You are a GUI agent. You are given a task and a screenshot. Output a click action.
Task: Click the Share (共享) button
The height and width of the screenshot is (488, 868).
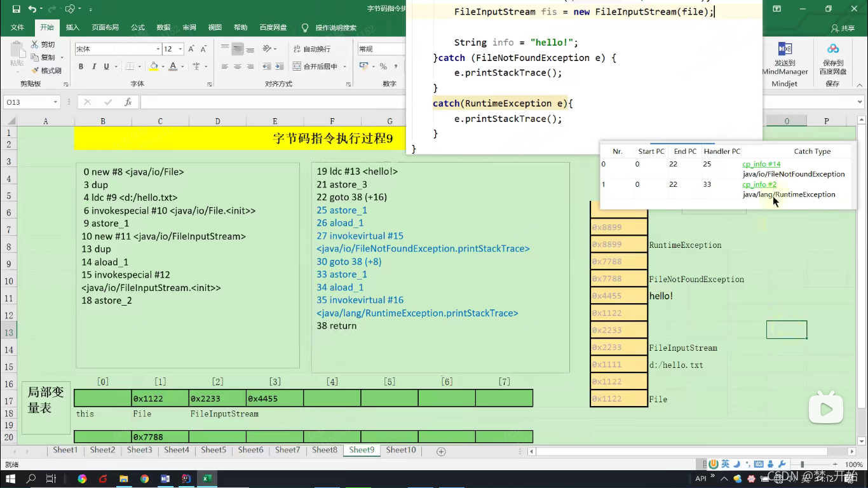click(x=843, y=28)
